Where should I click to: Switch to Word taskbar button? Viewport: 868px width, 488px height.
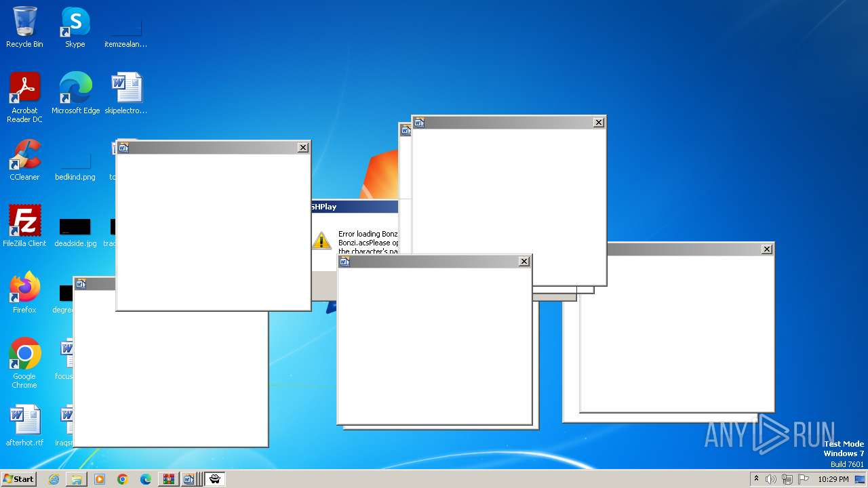point(189,479)
